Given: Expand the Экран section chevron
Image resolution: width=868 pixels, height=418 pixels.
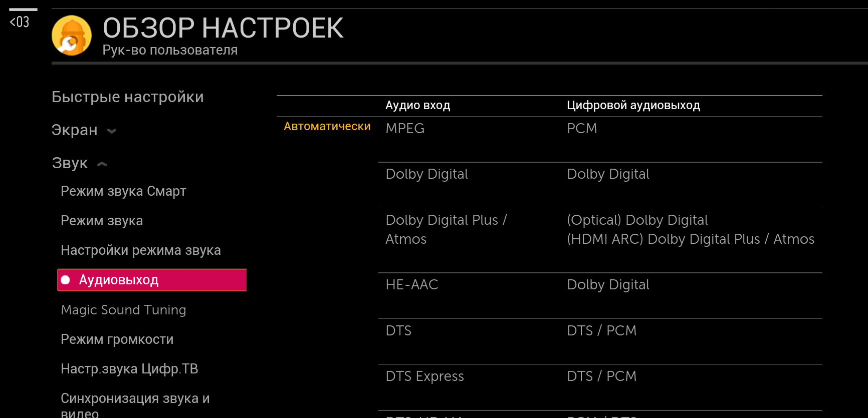Looking at the screenshot, I should click(112, 131).
